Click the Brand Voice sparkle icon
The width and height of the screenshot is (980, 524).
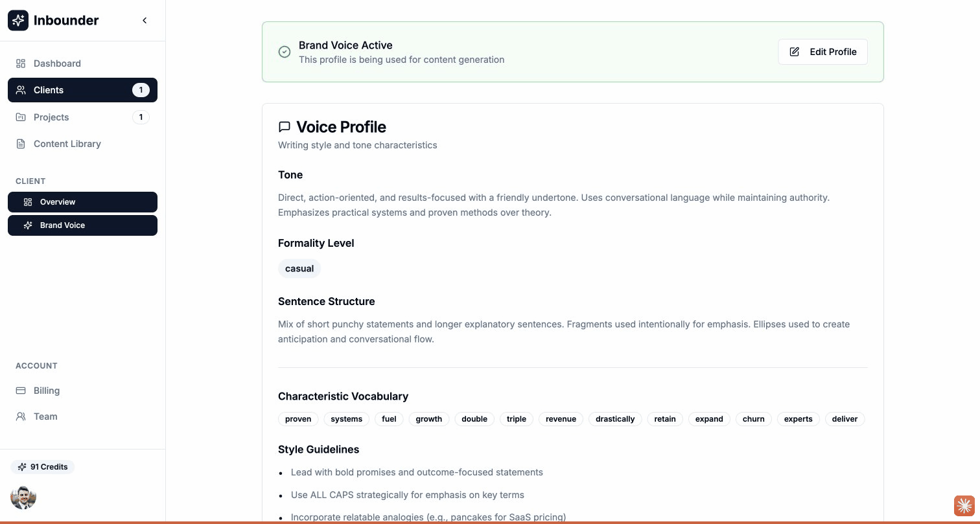tap(28, 225)
